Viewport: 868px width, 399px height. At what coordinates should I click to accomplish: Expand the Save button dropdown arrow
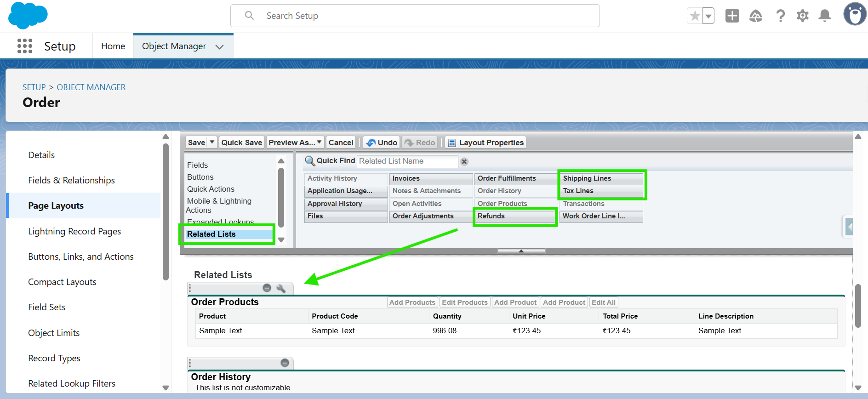212,142
